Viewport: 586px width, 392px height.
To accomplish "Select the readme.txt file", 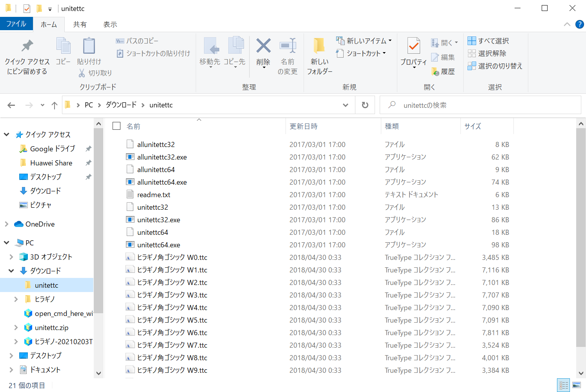I will pyautogui.click(x=153, y=195).
